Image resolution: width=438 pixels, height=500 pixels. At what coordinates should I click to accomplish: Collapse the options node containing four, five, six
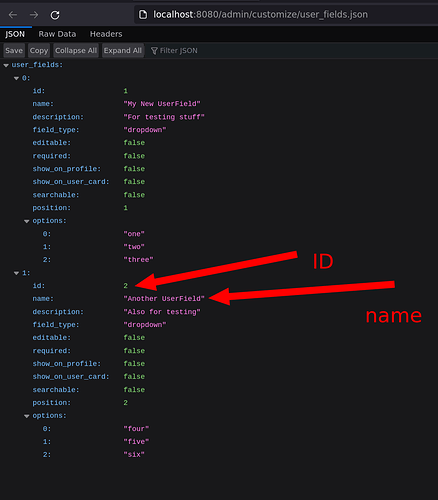tap(27, 416)
